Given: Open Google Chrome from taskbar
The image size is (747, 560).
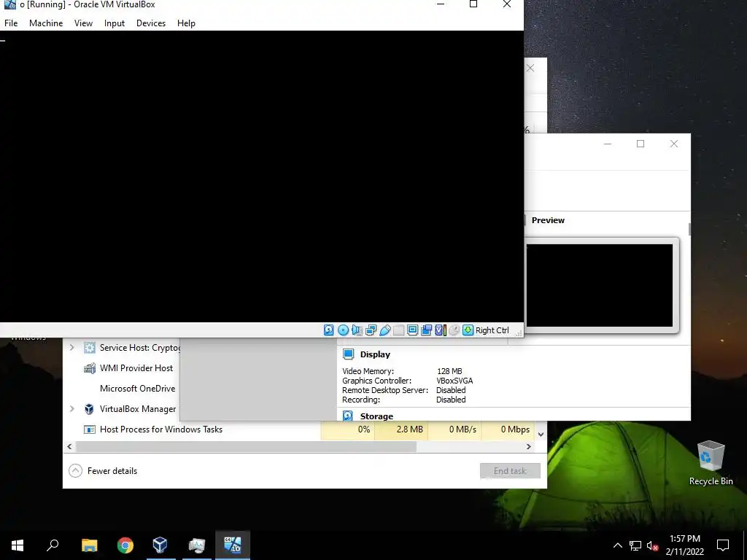Looking at the screenshot, I should [125, 545].
